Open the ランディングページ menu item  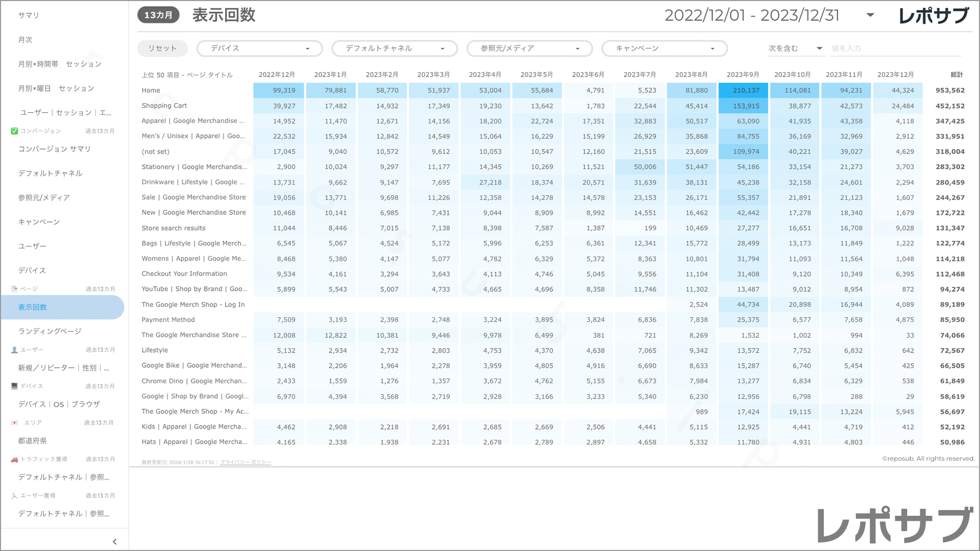[x=50, y=331]
